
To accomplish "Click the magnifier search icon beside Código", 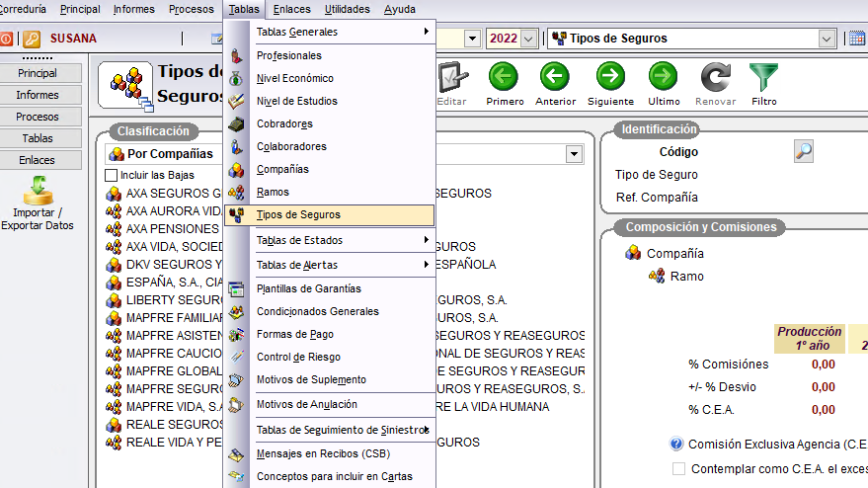I will (x=803, y=151).
